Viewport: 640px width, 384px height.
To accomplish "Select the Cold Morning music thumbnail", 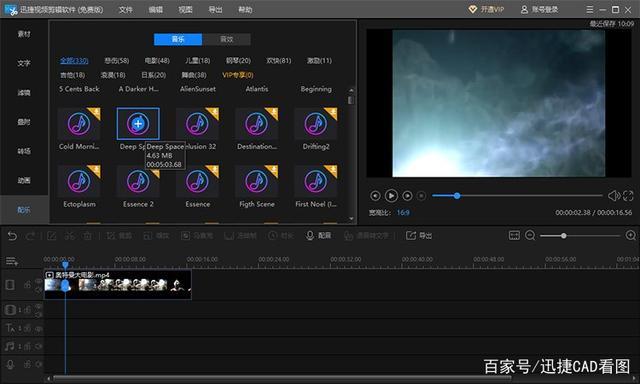I will [x=79, y=124].
